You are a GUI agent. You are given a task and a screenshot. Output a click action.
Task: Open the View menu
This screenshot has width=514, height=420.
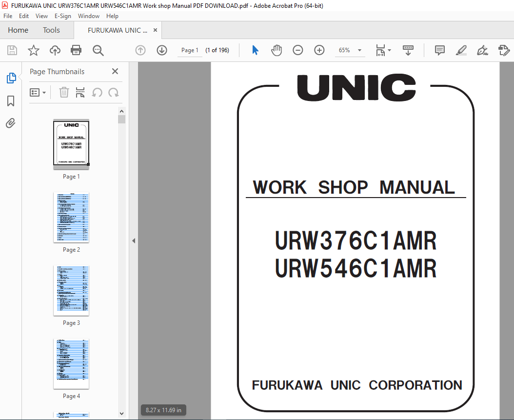41,16
